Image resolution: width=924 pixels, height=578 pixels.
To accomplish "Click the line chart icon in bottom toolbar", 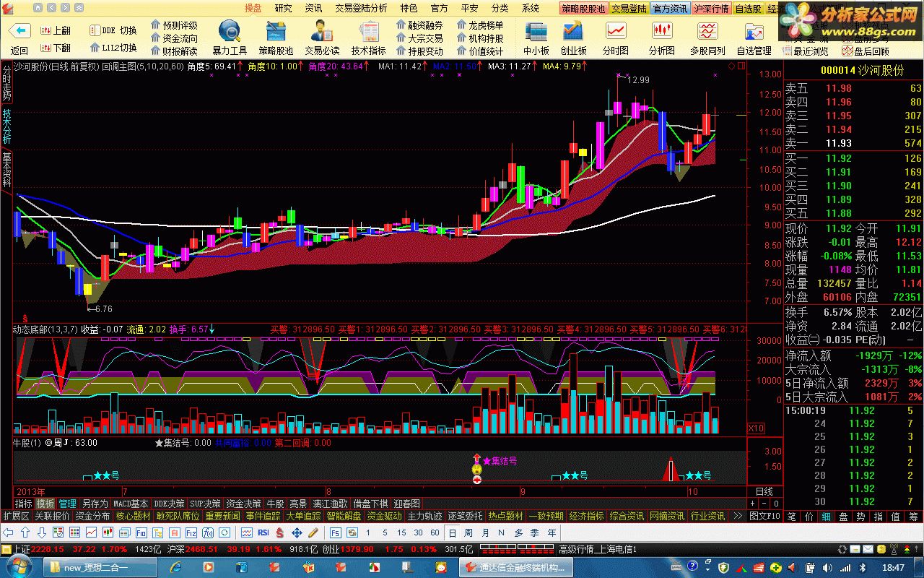I will [x=92, y=532].
